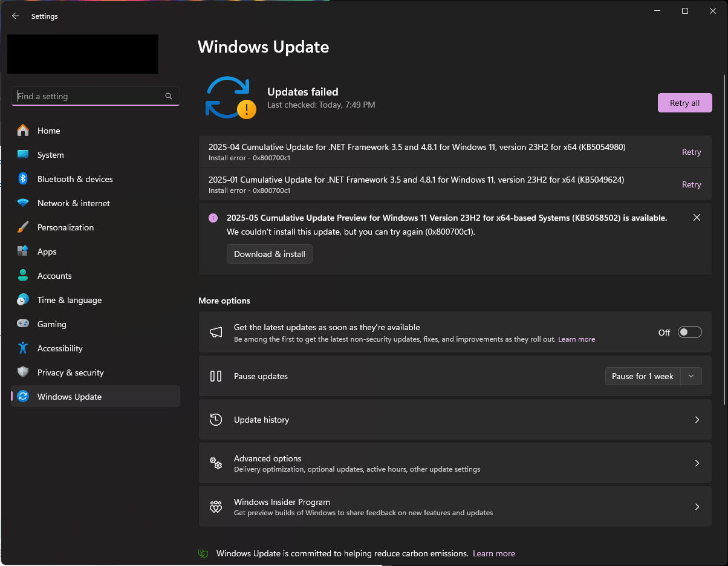Select Accessibility in sidebar
The width and height of the screenshot is (728, 566).
coord(96,348)
